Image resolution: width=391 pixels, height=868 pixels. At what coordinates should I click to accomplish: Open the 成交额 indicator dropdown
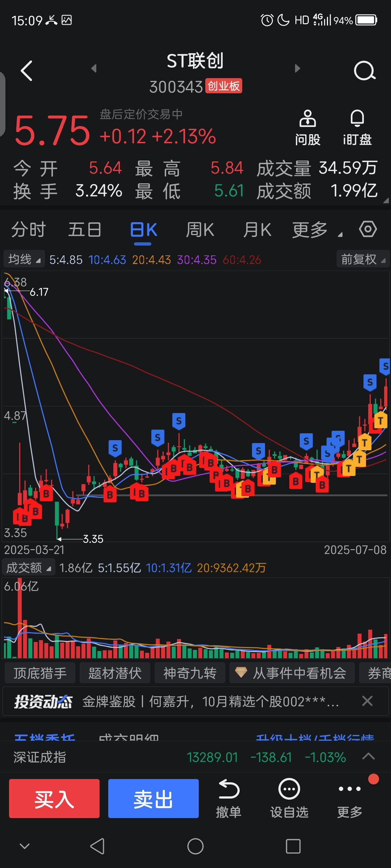pyautogui.click(x=29, y=568)
